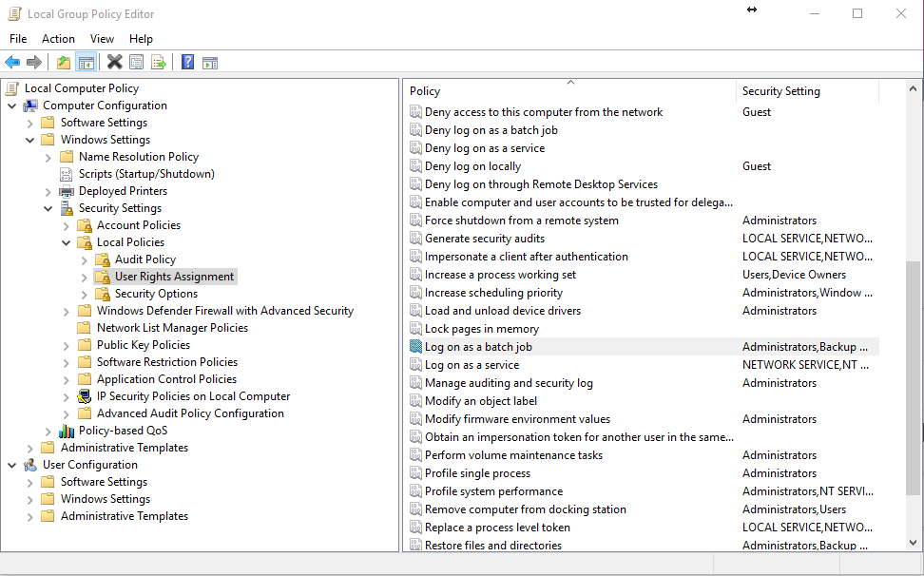Viewport: 924px width, 576px height.
Task: Click the blue Help question mark icon
Action: click(187, 62)
